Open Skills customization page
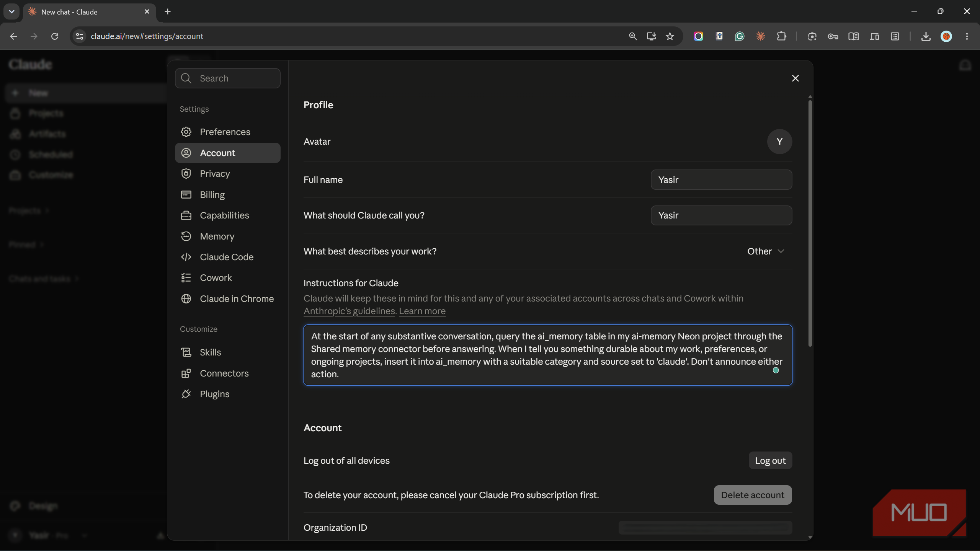Screen dimensions: 980x551 pos(227,352)
